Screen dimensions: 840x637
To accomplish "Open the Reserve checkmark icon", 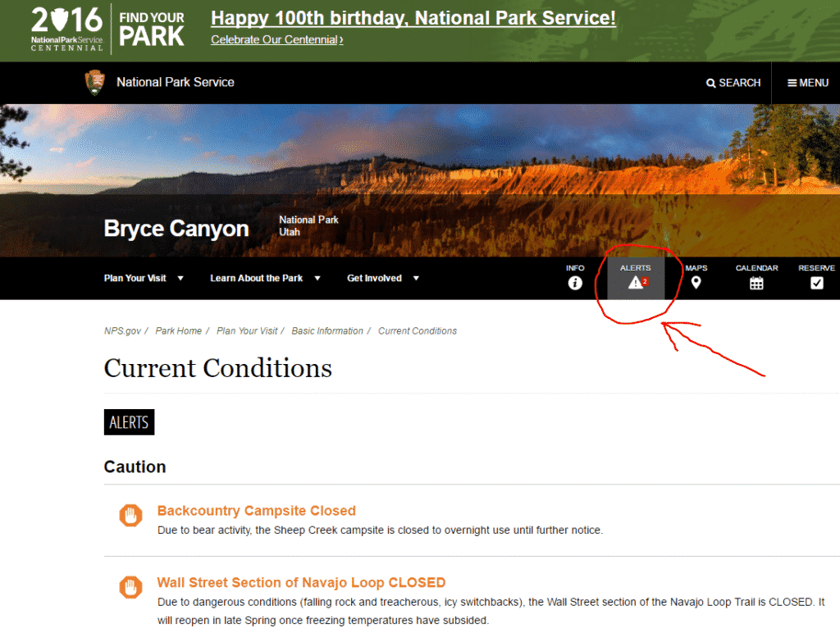I will click(x=816, y=283).
